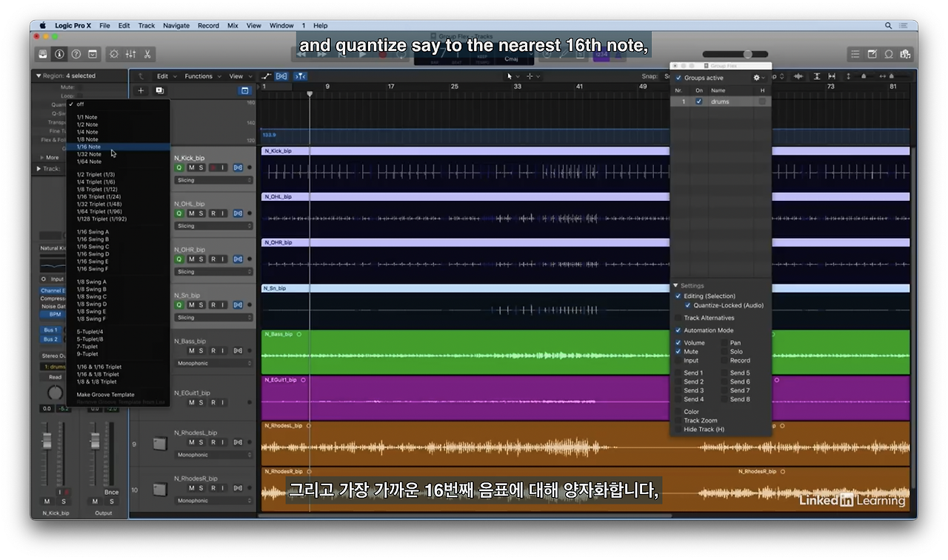
Task: Uncheck the drums group On checkbox
Action: click(x=699, y=101)
